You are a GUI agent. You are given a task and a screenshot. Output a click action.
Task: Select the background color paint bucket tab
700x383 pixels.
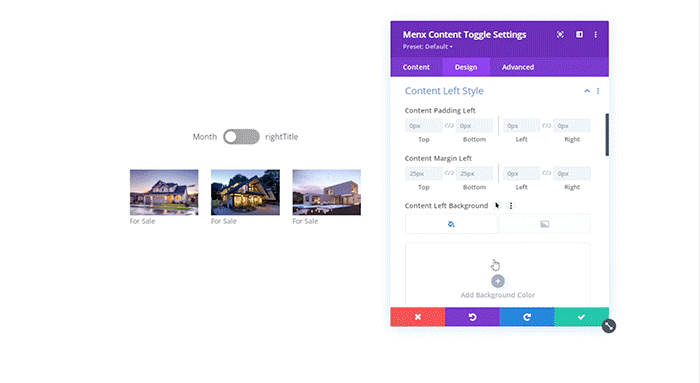(451, 224)
